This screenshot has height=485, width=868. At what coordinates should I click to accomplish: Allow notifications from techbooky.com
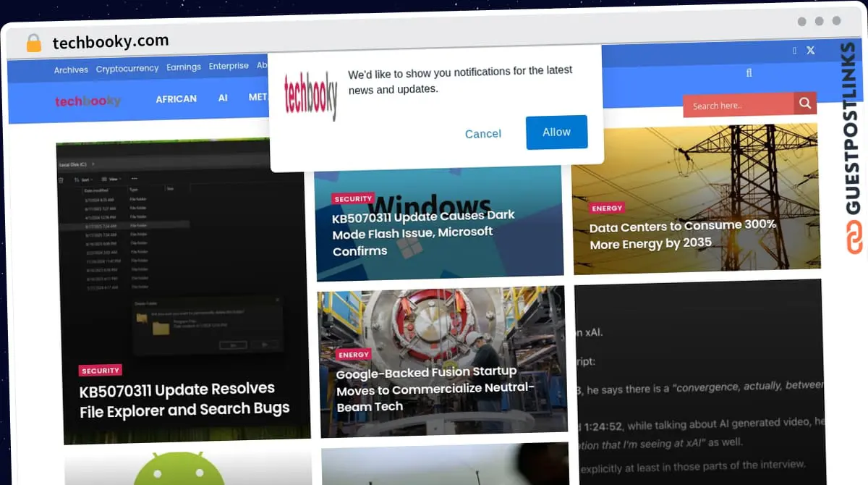click(x=556, y=132)
